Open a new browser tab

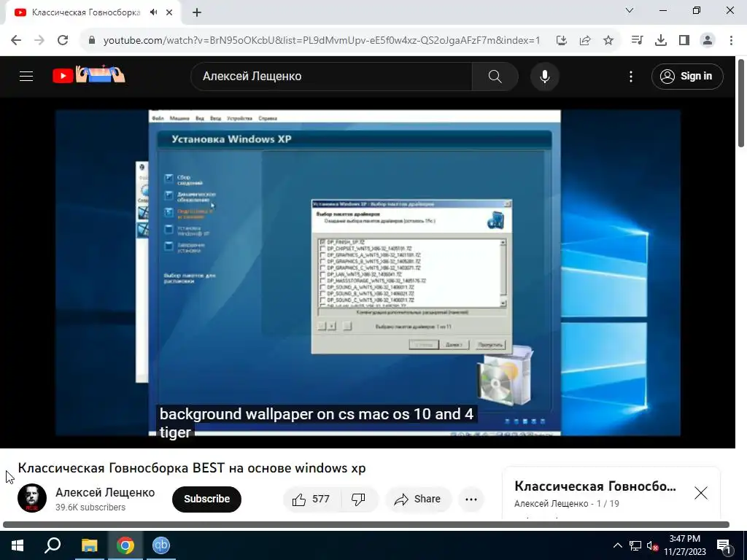[197, 12]
